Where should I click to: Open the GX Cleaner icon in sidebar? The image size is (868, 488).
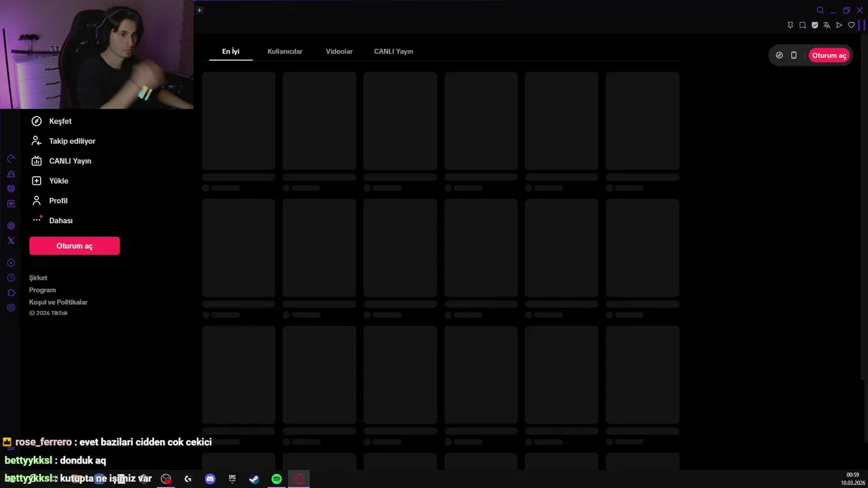click(11, 174)
